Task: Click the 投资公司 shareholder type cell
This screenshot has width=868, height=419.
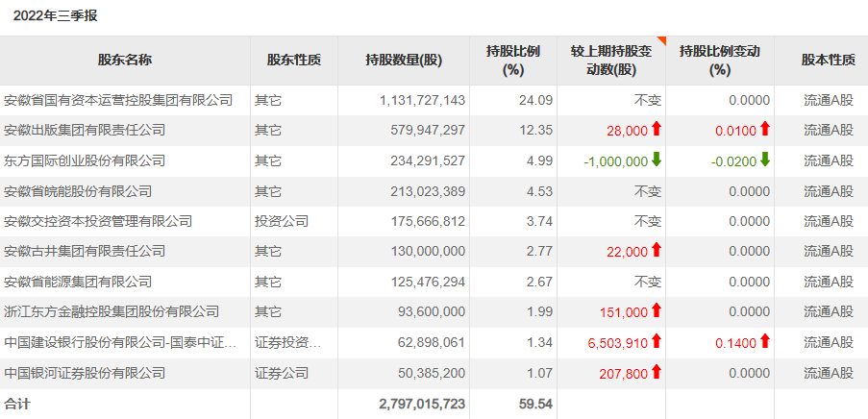Action: point(282,221)
